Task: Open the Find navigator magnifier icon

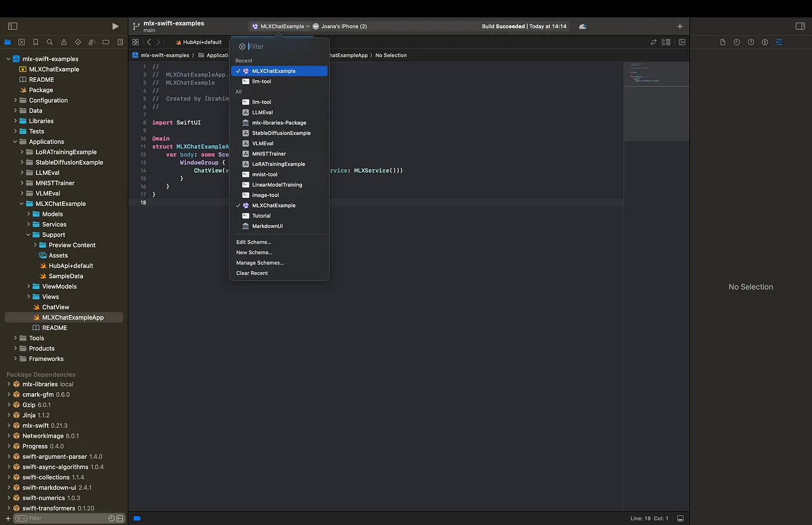Action: tap(50, 42)
